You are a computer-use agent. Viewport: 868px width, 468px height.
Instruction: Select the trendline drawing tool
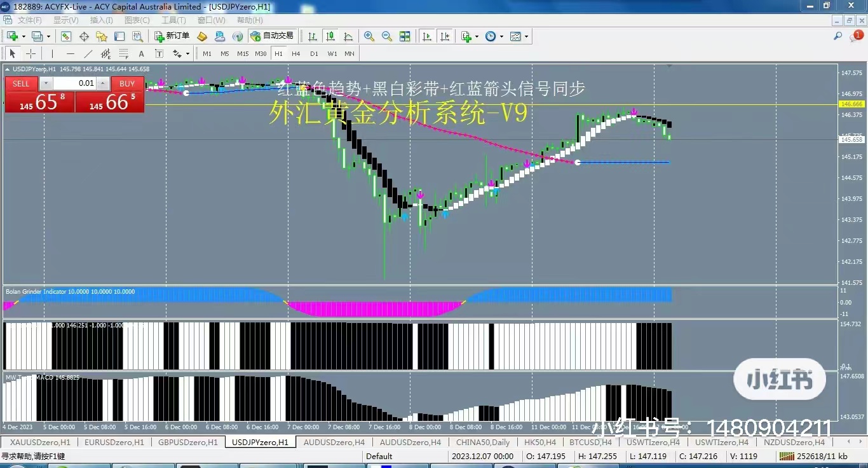(x=88, y=53)
